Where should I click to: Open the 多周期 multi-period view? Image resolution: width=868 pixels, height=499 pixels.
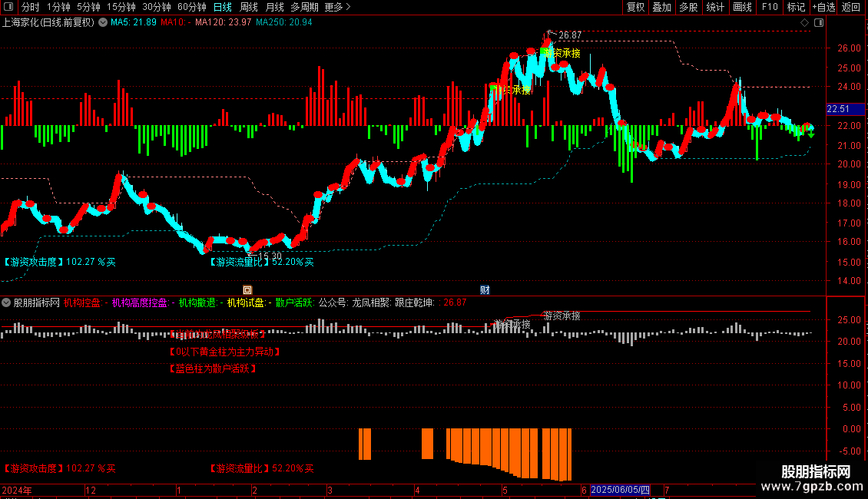click(304, 7)
